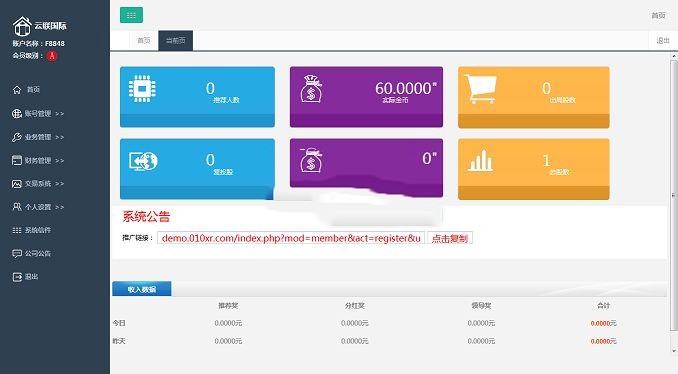
Task: Switch to the 首页 tab in tab bar
Action: (x=144, y=41)
